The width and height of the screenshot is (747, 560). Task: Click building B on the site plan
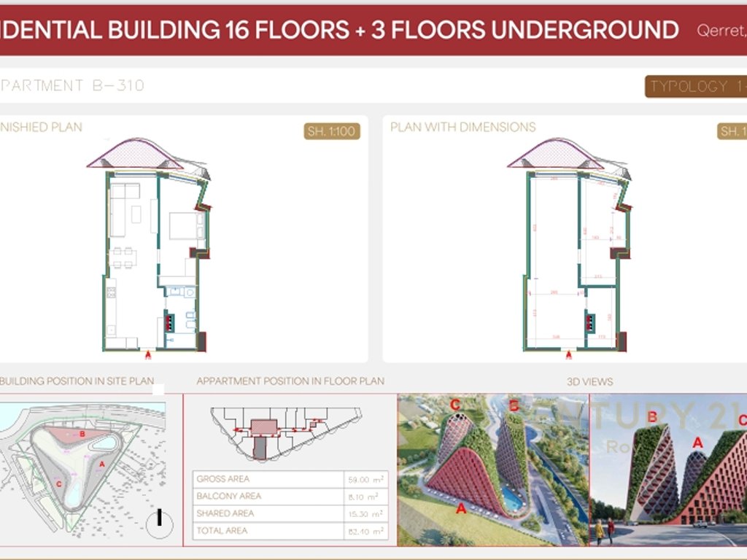83,435
